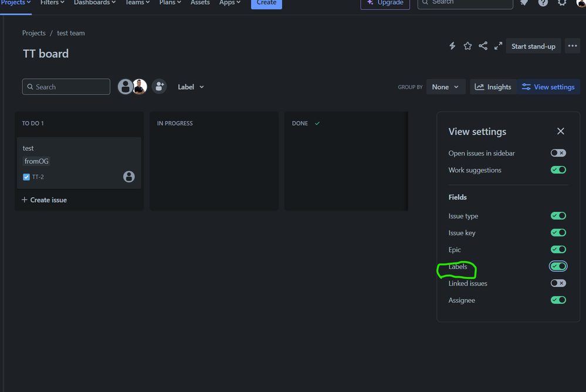Disable the Epic field toggle

(x=558, y=249)
